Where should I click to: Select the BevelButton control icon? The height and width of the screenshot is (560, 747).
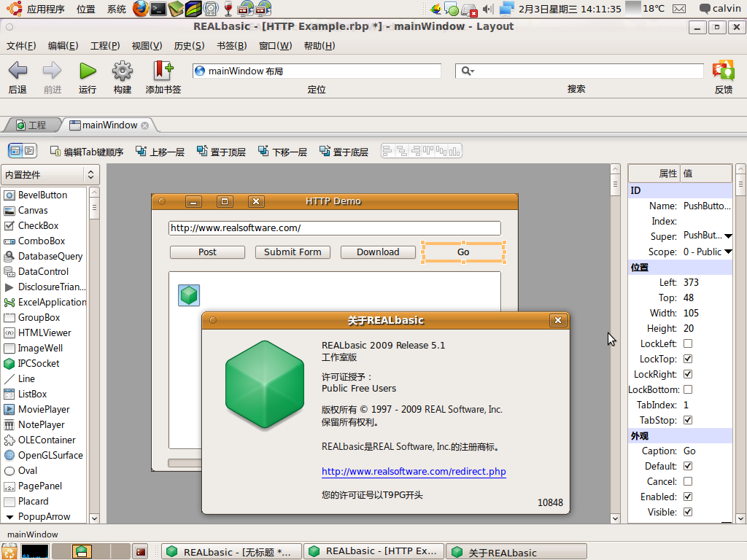coord(9,195)
